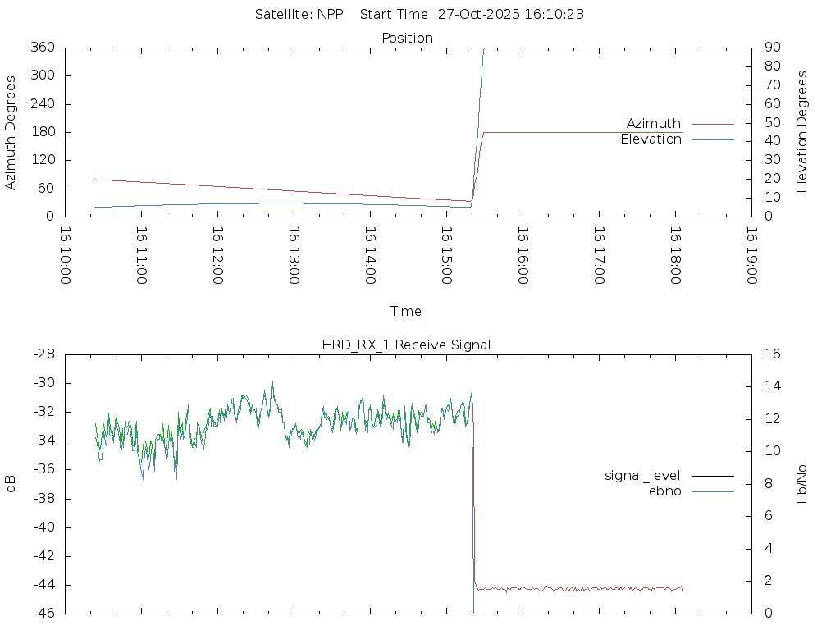Click the Azimuth legend label
This screenshot has height=630, width=840.
(x=653, y=124)
